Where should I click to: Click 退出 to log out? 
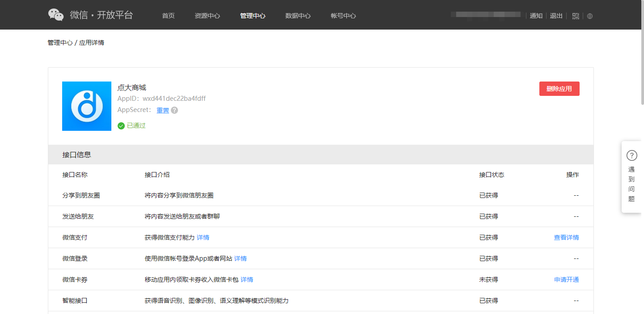[556, 16]
